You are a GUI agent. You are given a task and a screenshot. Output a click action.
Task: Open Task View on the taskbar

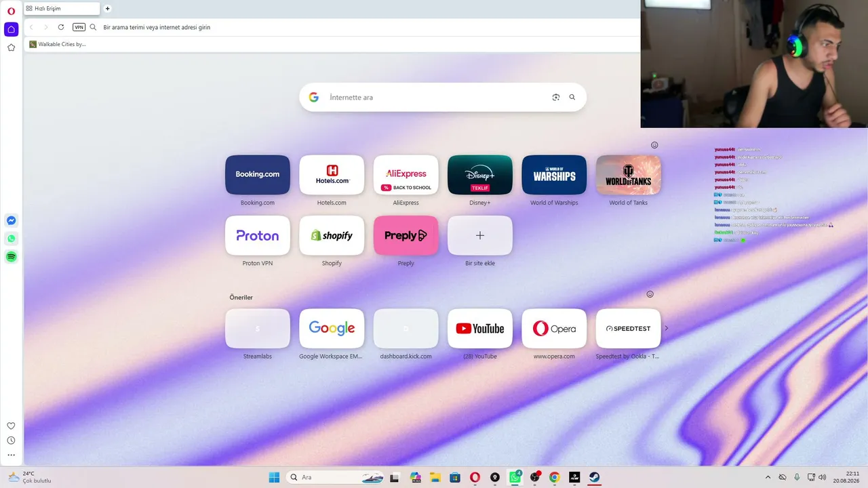coord(395,477)
